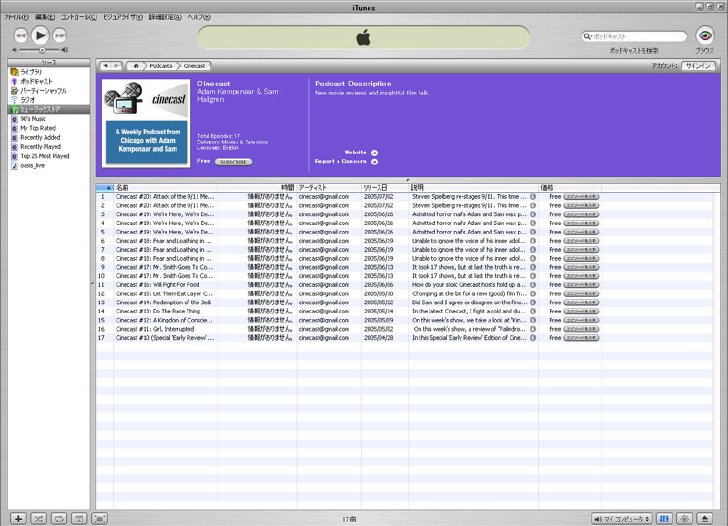
Task: Get episode Cinecast #13 Do The Race Thing
Action: 581,312
